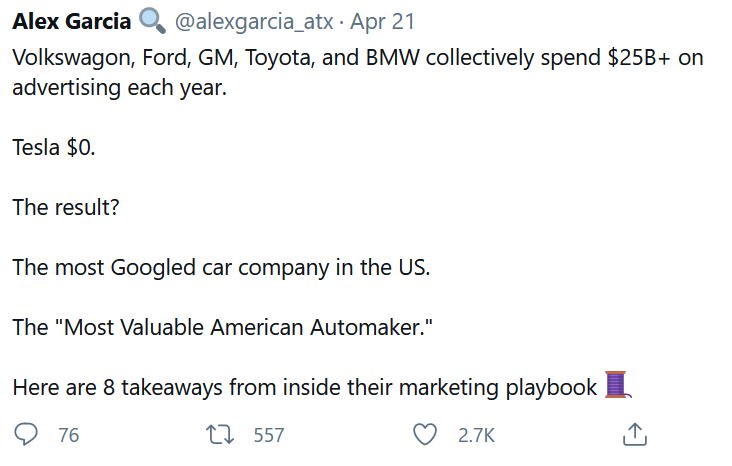Screen dimensions: 732x466
Task: Click the 557 retweets count
Action: (x=268, y=436)
